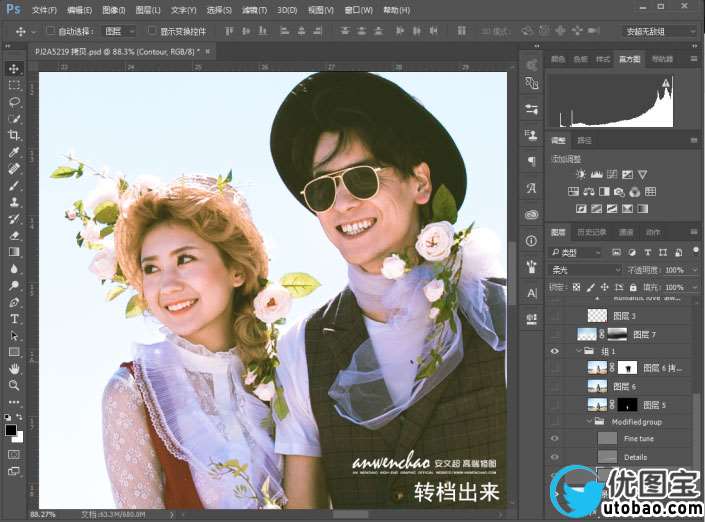The height and width of the screenshot is (522, 705).
Task: Open the auto-select 图层 dropdown
Action: [119, 31]
